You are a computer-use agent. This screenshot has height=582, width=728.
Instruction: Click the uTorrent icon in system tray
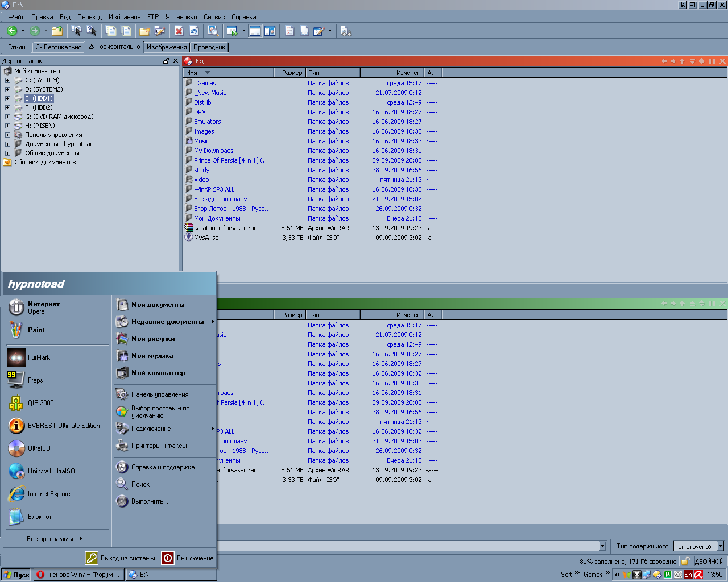coord(667,575)
